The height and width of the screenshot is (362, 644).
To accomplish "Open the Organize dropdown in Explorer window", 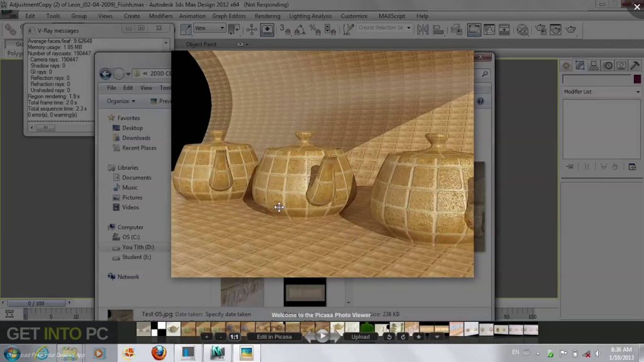I will pos(121,101).
